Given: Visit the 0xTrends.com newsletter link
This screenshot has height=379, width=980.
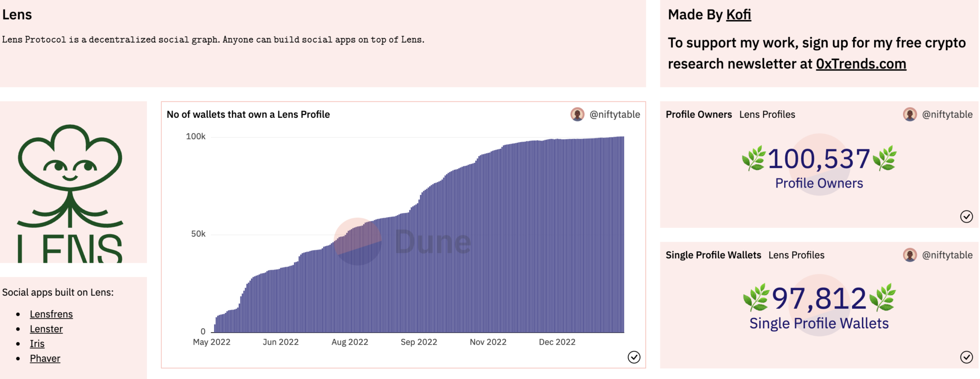Looking at the screenshot, I should click(861, 64).
